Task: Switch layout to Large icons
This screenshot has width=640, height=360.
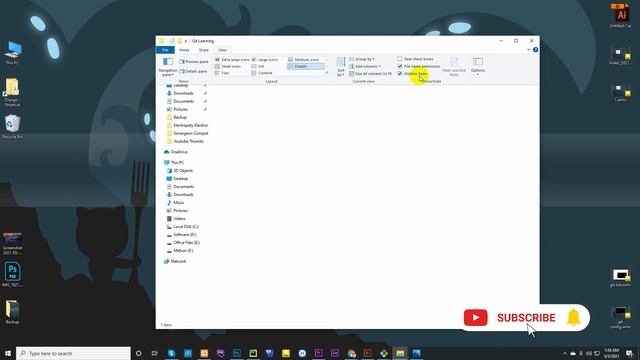Action: (x=265, y=60)
